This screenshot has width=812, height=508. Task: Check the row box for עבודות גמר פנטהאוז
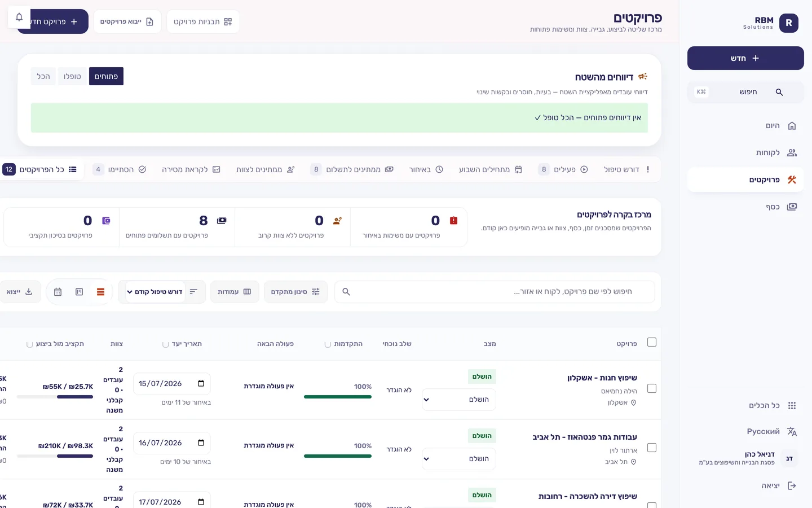tap(652, 448)
